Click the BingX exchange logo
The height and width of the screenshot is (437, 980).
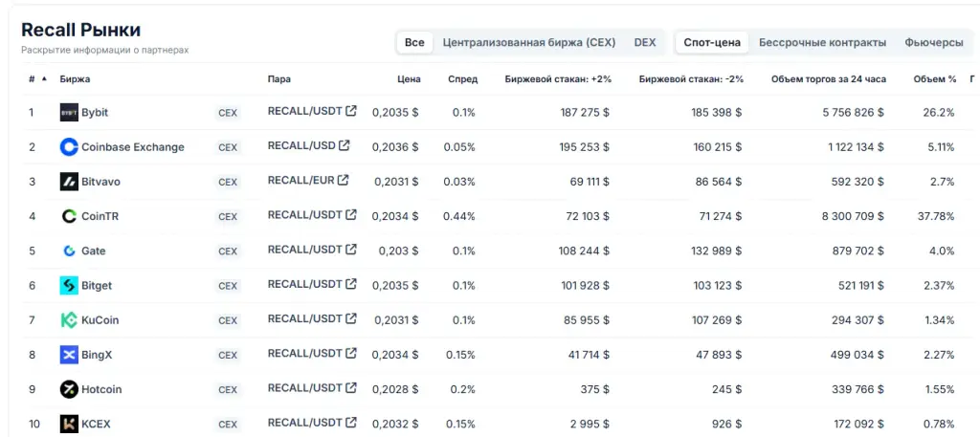pyautogui.click(x=69, y=355)
